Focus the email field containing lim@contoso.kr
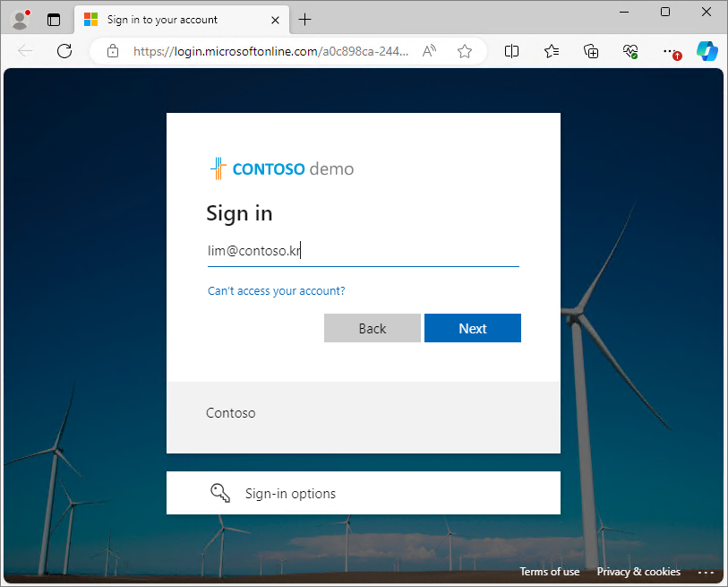The image size is (728, 587). 363,251
